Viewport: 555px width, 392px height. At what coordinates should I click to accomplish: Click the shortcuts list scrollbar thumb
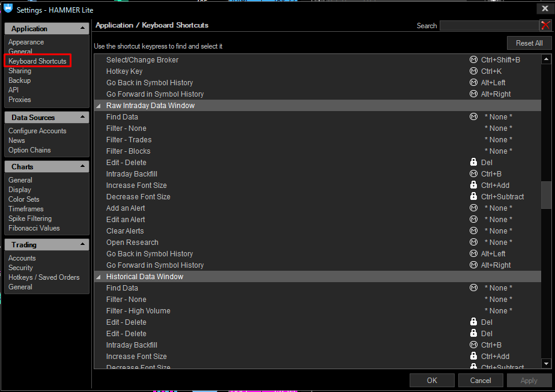(546, 195)
